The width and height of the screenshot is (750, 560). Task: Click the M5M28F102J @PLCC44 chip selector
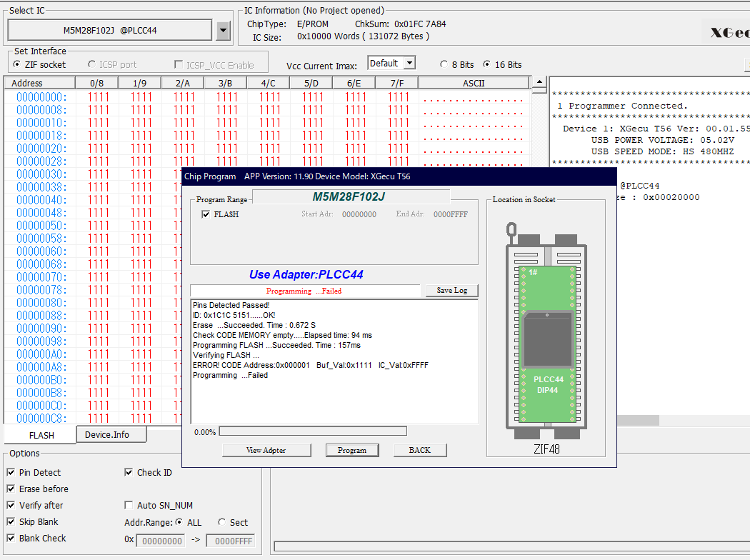pos(110,31)
